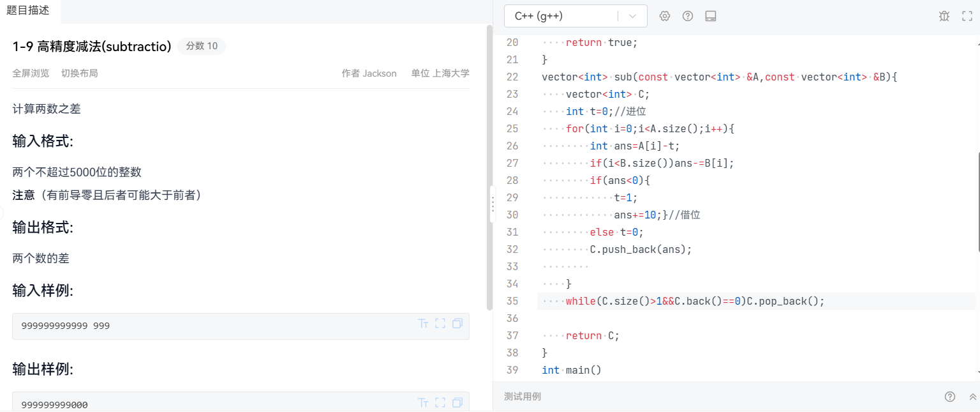Open editor settings gear icon
Image resolution: width=980 pixels, height=412 pixels.
click(x=665, y=16)
